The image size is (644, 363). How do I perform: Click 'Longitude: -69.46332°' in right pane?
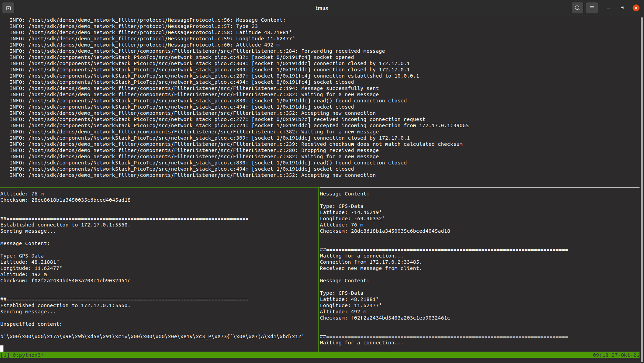pos(352,219)
